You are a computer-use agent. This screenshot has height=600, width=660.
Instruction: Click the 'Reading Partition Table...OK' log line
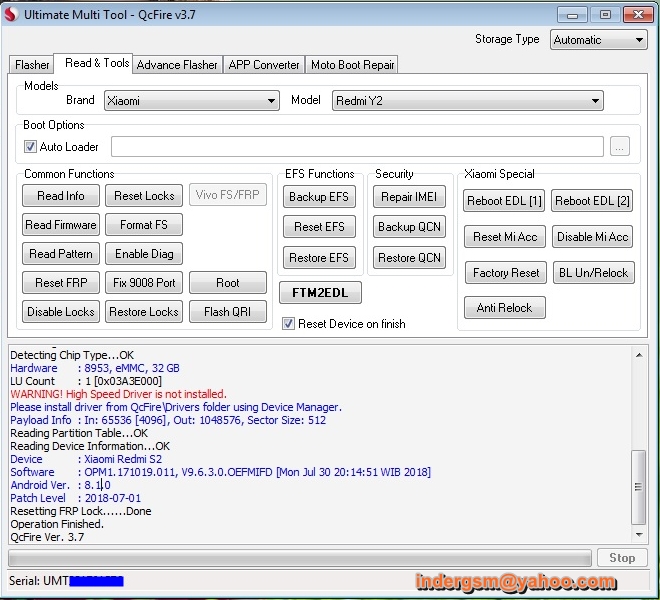coord(79,433)
